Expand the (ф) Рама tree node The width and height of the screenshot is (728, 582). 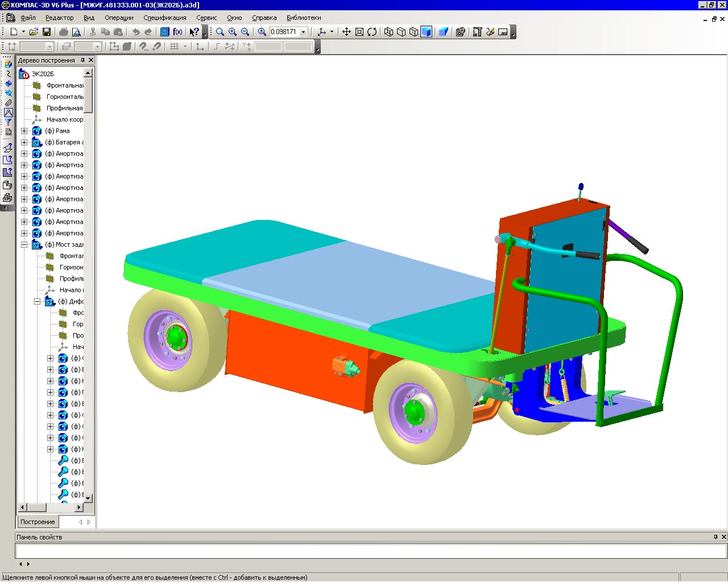(x=24, y=131)
